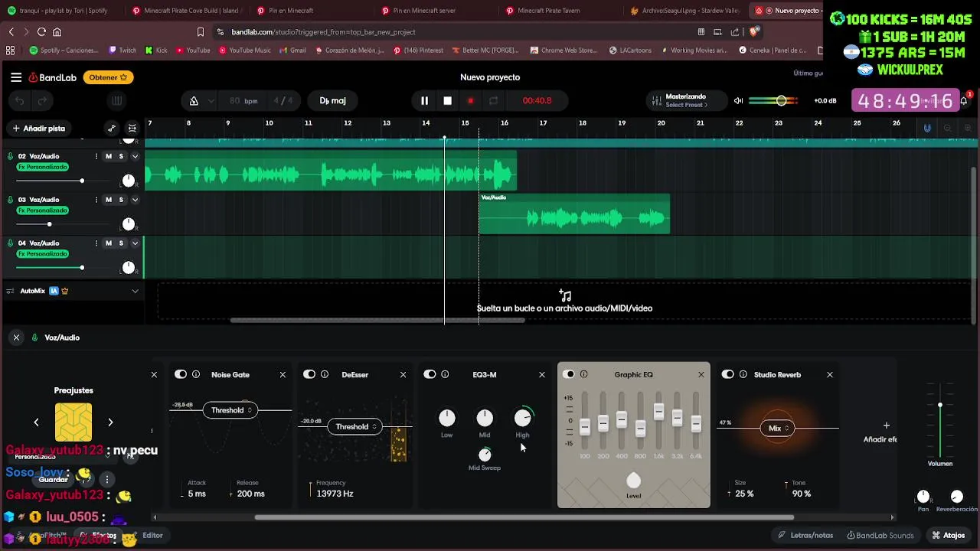Bypass DeEsser with its power toggle

(309, 374)
